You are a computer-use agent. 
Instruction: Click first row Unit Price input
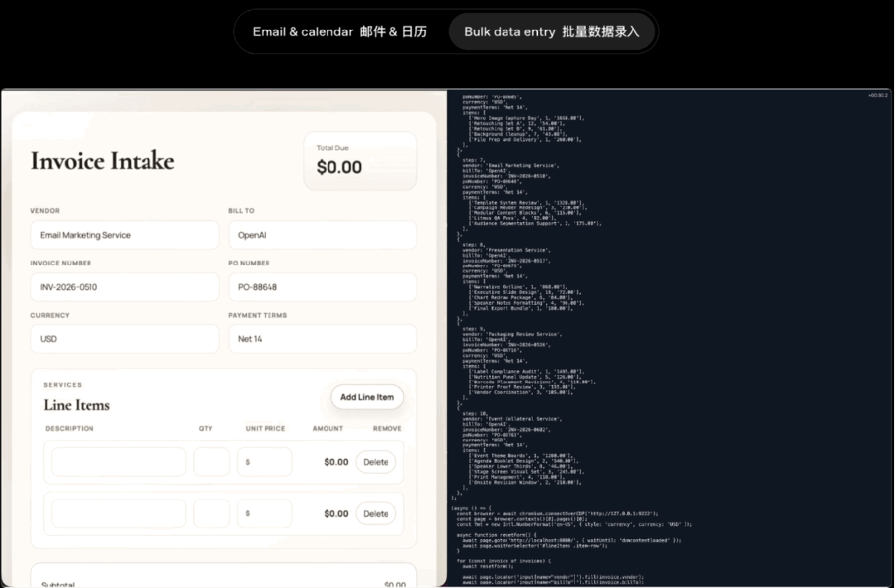coord(265,462)
